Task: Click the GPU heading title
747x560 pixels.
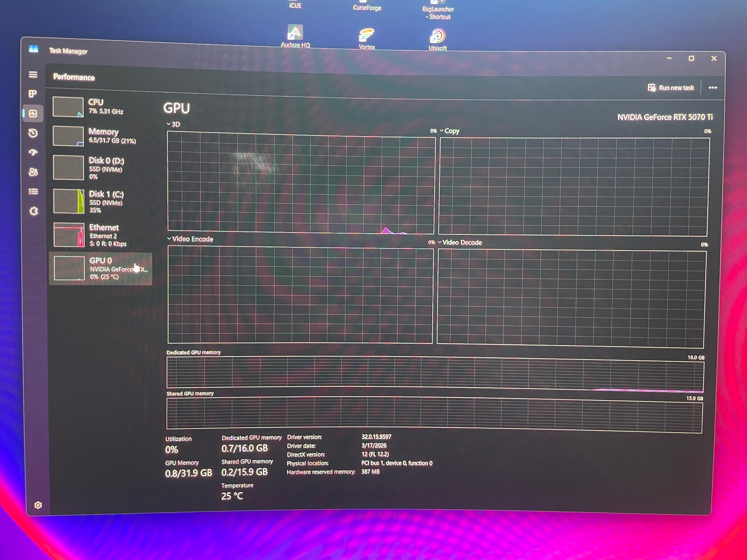Action: (177, 108)
